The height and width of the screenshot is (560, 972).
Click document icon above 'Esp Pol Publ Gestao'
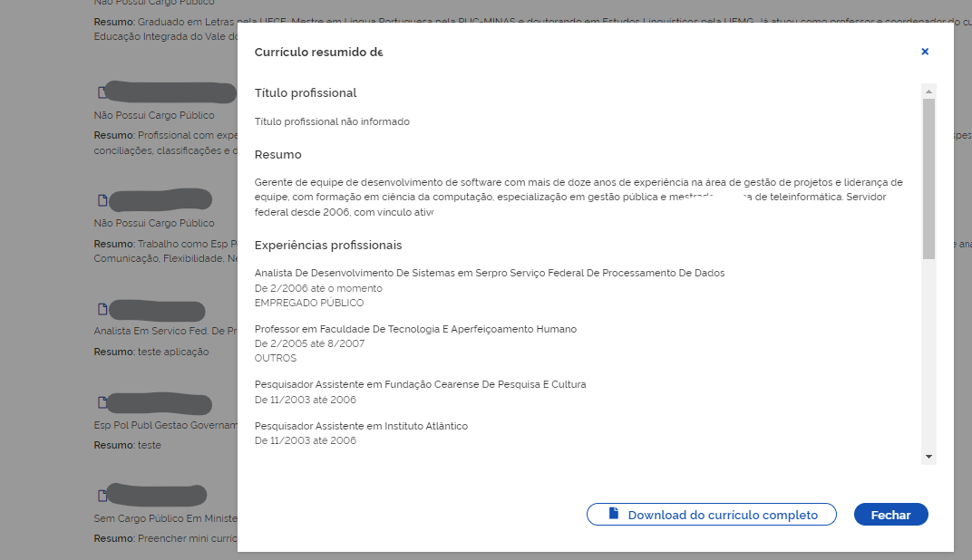coord(102,402)
